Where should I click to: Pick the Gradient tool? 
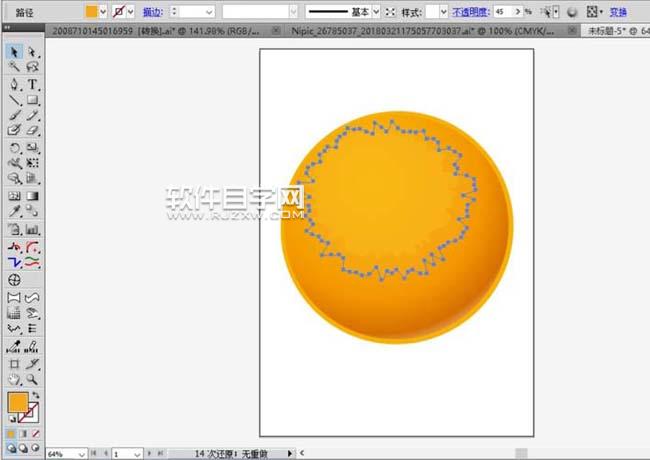coord(32,196)
